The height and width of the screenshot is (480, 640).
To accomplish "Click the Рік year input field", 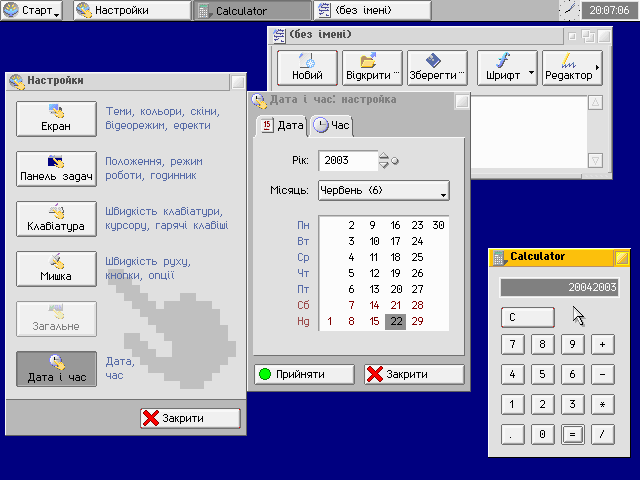I will 346,160.
